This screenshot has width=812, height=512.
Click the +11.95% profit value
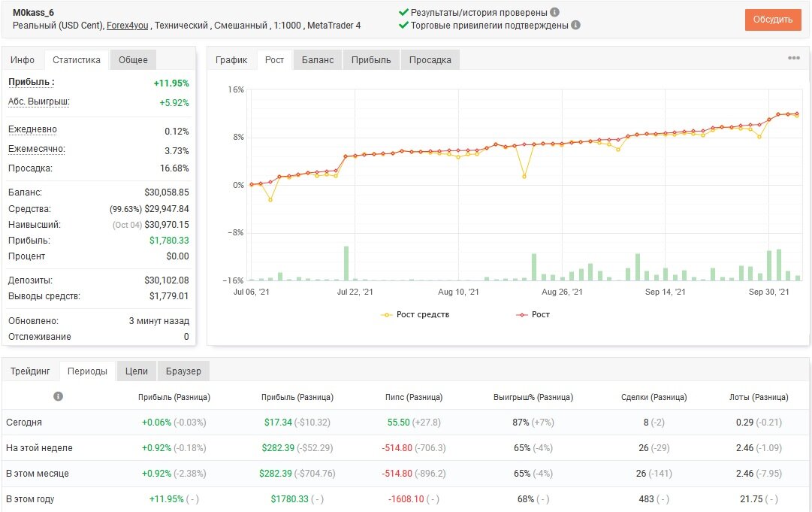click(x=171, y=83)
